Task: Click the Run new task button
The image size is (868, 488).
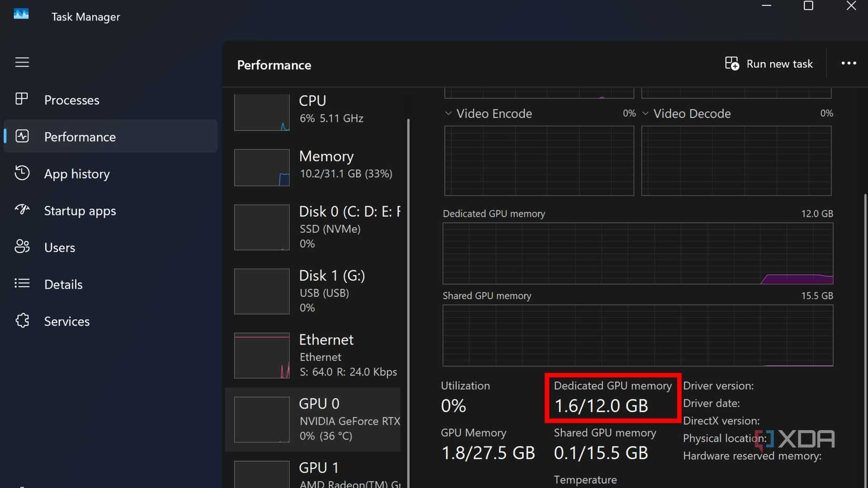Action: click(x=769, y=64)
